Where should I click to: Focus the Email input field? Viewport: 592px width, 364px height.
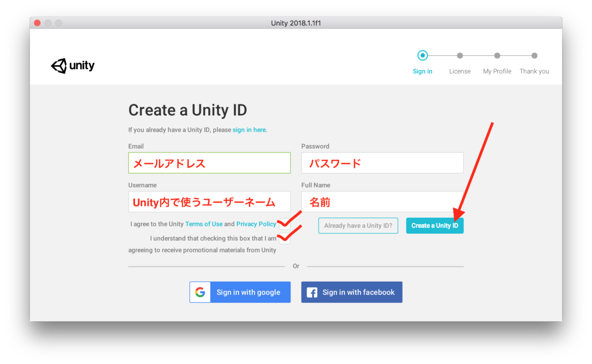209,163
